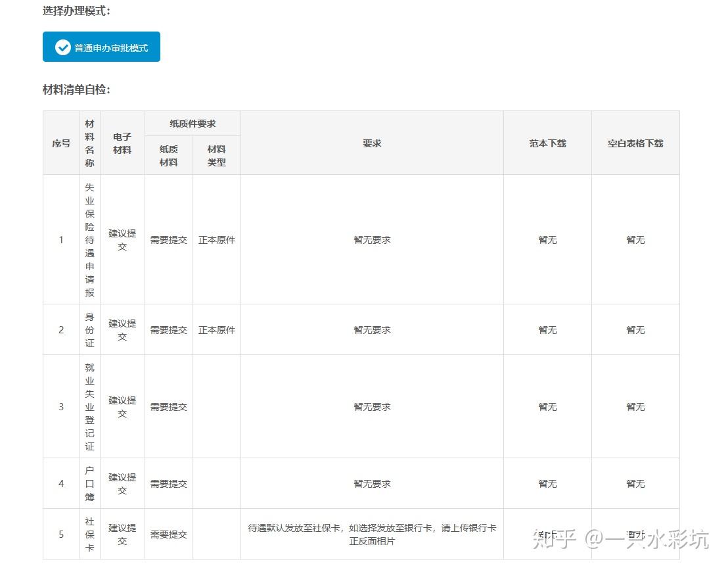Select the 普通申办审批模式 button
This screenshot has height=570, width=728.
click(x=101, y=47)
